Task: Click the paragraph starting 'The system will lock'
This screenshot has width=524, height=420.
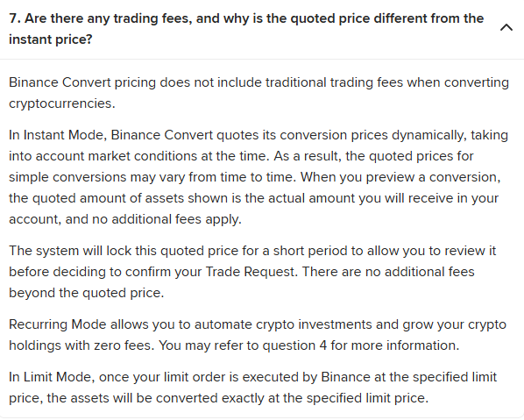Action: click(x=252, y=272)
